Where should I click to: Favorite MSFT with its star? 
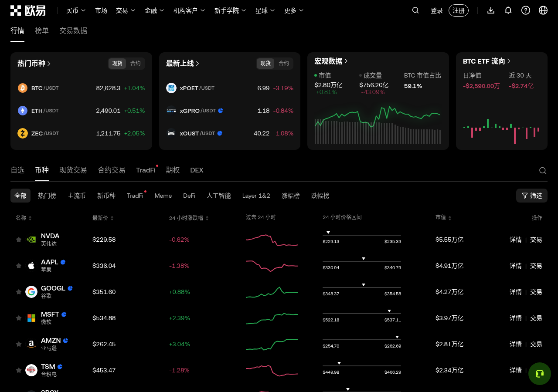(19, 318)
